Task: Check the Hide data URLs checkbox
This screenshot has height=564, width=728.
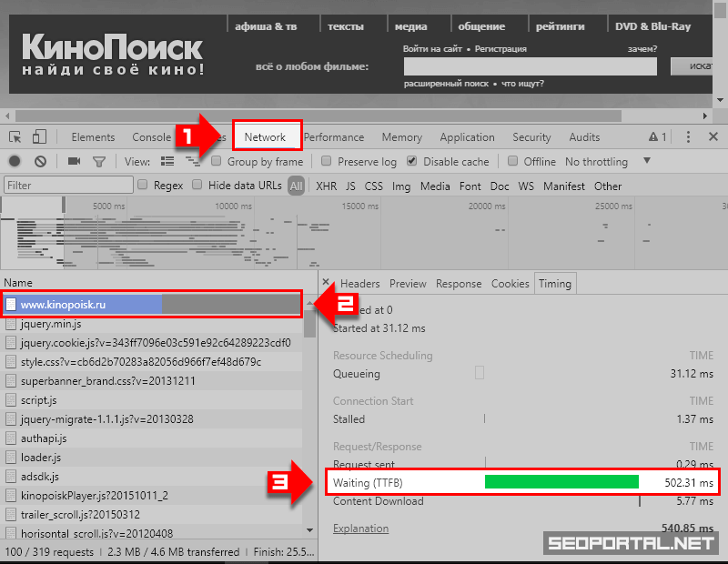Action: (197, 186)
